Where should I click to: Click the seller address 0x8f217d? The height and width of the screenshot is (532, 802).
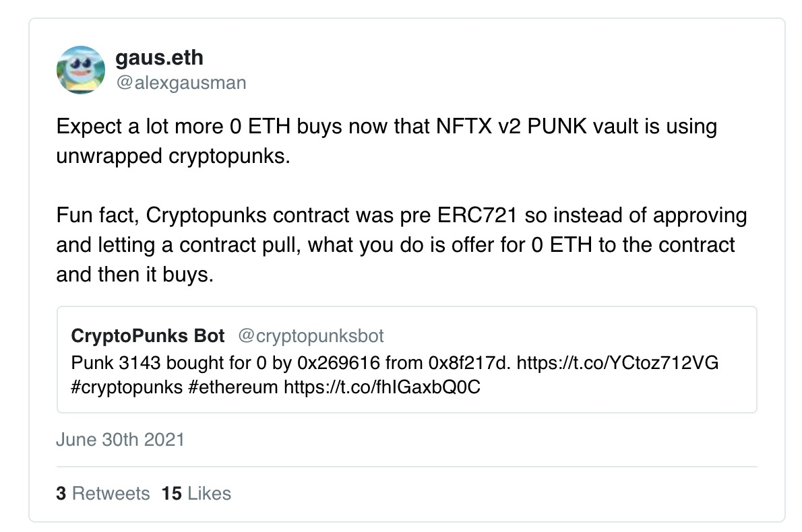(x=470, y=363)
